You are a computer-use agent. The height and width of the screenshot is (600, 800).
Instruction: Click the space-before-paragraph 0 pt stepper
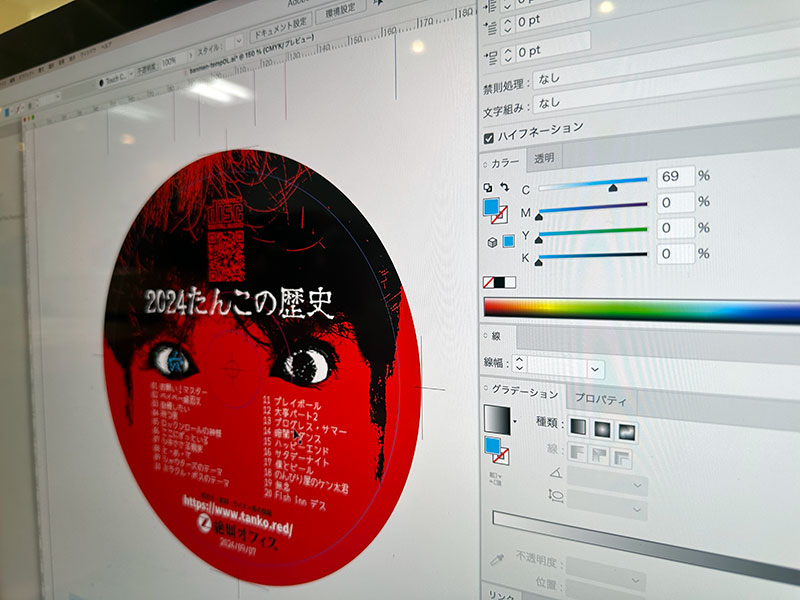coord(507,55)
